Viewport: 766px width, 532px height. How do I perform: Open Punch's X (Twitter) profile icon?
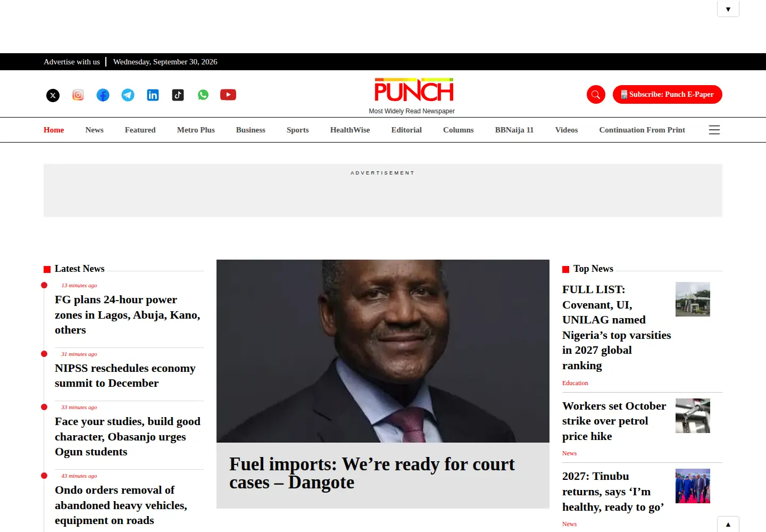[x=53, y=95]
